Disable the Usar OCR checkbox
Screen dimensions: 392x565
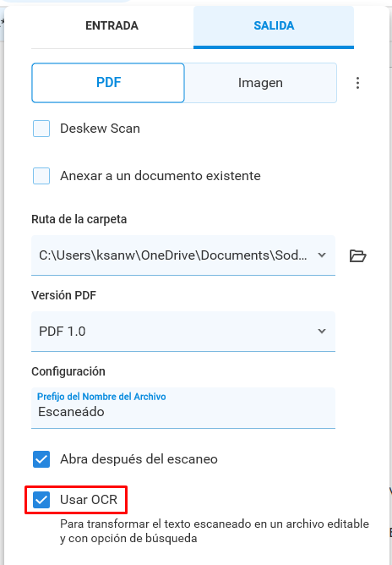(x=41, y=500)
